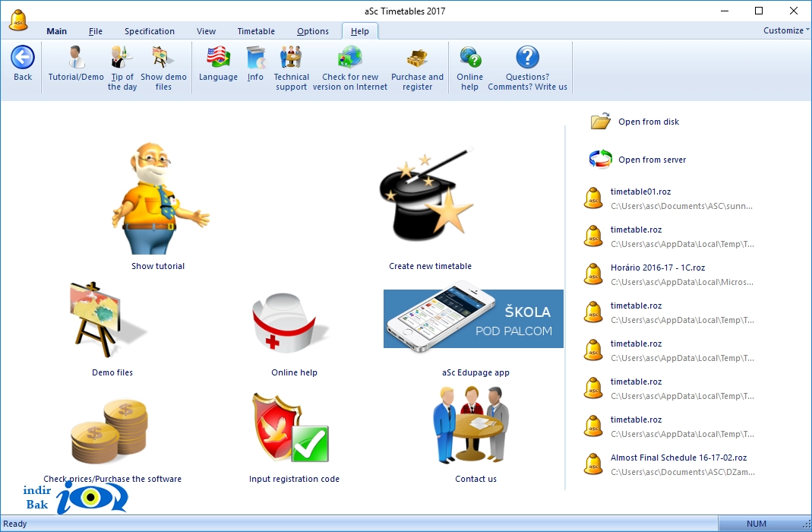Click the Contact us people icon
The image size is (812, 532).
click(471, 424)
